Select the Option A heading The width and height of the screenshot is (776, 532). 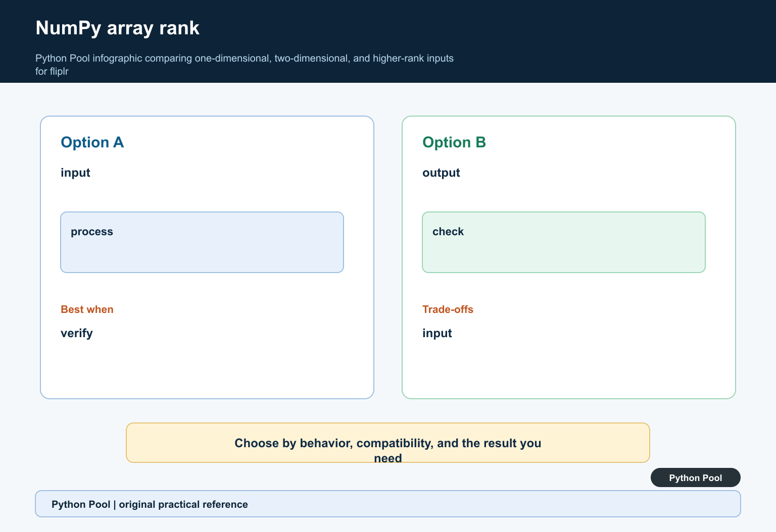click(x=92, y=142)
